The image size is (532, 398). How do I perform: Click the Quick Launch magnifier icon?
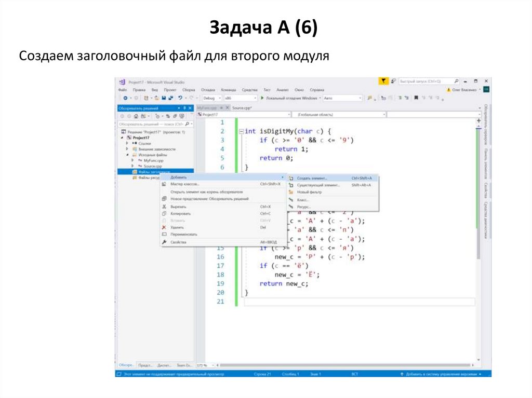coord(456,81)
